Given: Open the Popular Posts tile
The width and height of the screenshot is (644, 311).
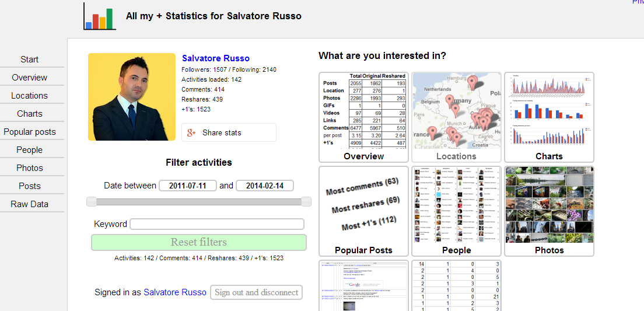Looking at the screenshot, I should point(364,211).
